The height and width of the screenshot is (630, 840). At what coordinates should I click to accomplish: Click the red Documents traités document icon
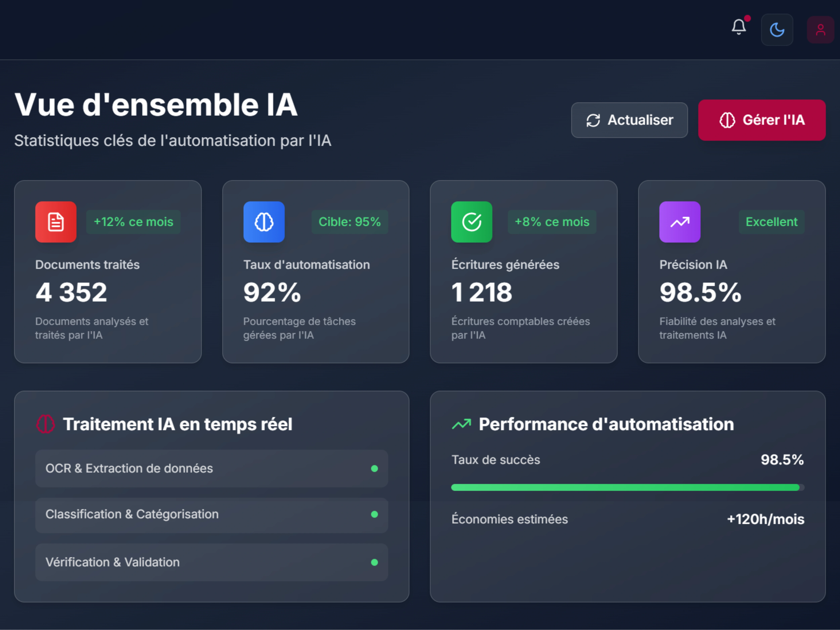tap(56, 222)
